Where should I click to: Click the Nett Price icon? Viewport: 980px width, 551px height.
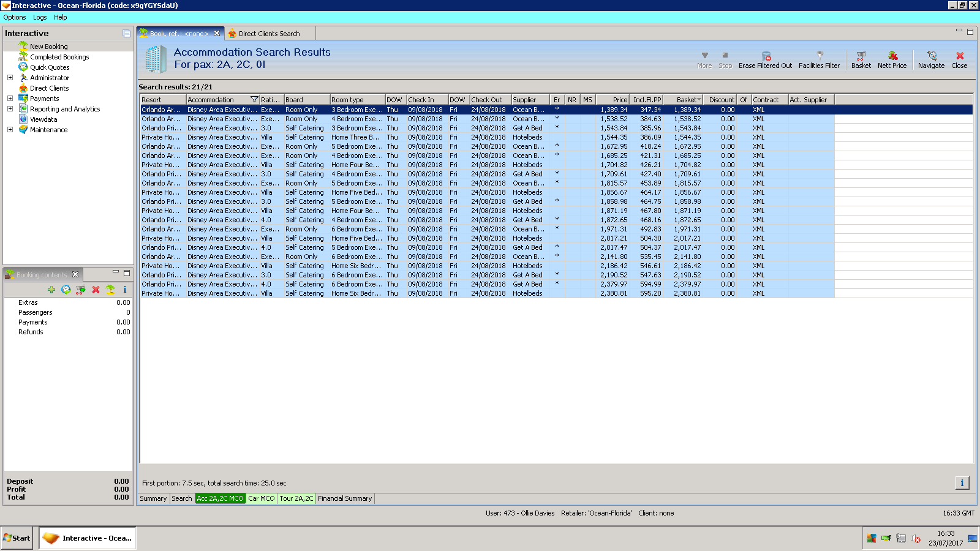892,59
